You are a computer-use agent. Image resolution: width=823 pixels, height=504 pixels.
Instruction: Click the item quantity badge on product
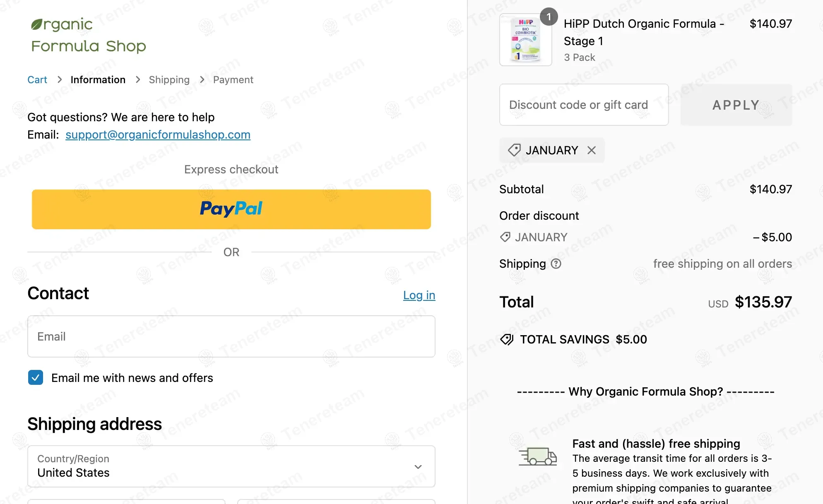549,17
